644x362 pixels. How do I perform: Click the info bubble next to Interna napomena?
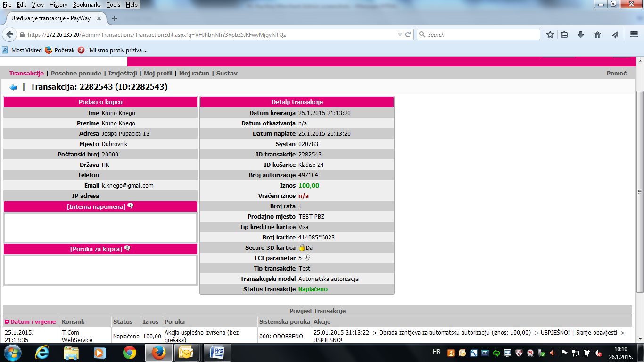point(131,206)
